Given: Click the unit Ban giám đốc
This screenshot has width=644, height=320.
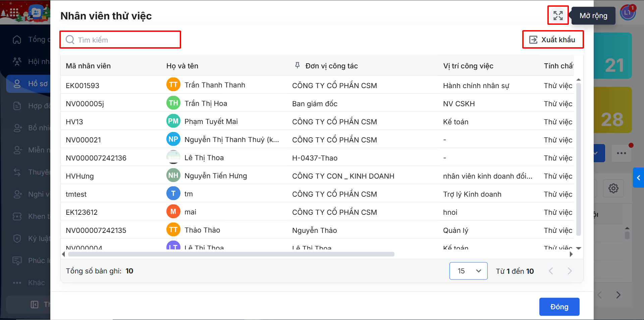Looking at the screenshot, I should [315, 104].
